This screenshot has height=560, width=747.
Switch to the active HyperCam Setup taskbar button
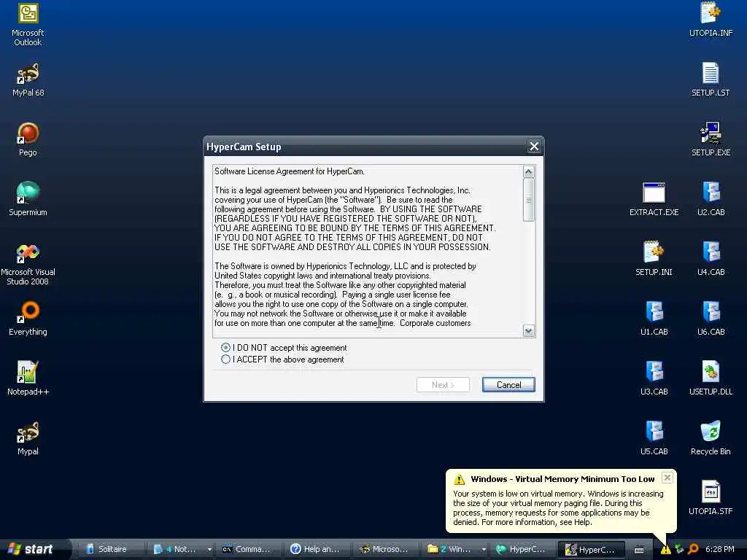[592, 550]
